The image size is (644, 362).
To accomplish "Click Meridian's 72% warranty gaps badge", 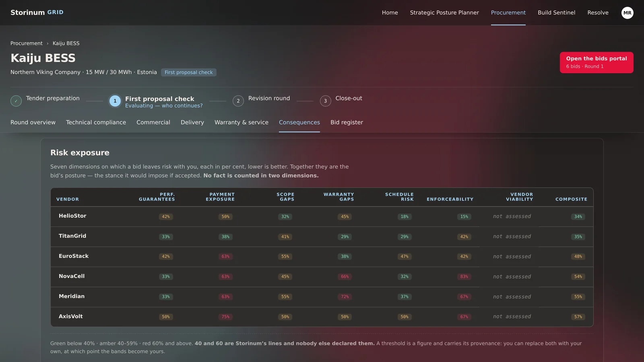I will [x=345, y=297].
